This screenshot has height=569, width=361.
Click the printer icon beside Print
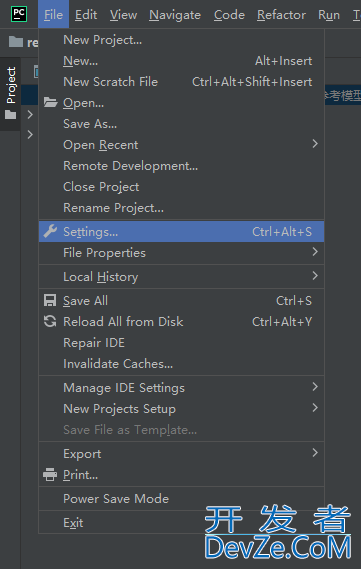tap(50, 474)
